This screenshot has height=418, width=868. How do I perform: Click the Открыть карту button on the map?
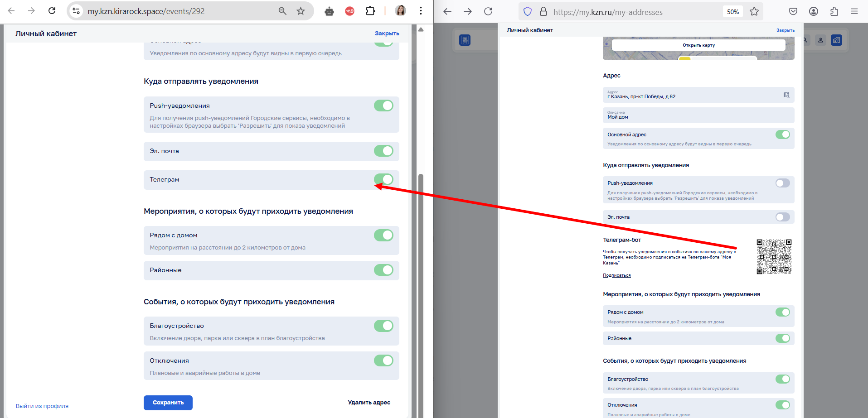pos(698,45)
